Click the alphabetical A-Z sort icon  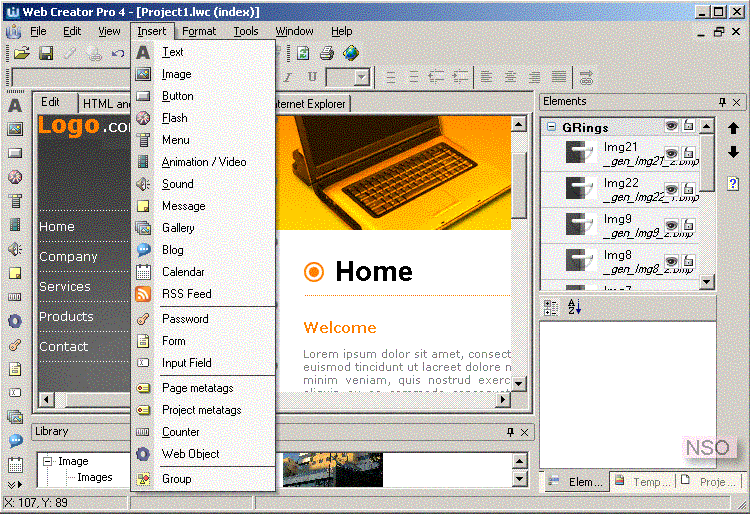[574, 307]
